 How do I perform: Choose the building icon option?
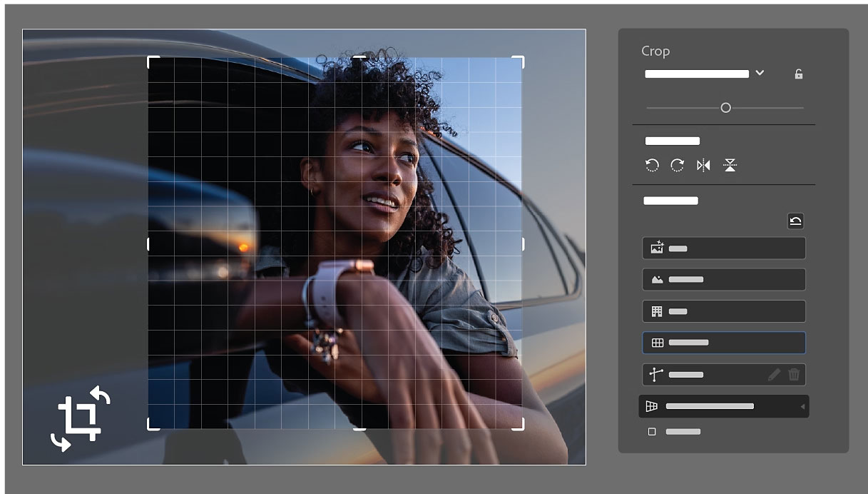723,311
